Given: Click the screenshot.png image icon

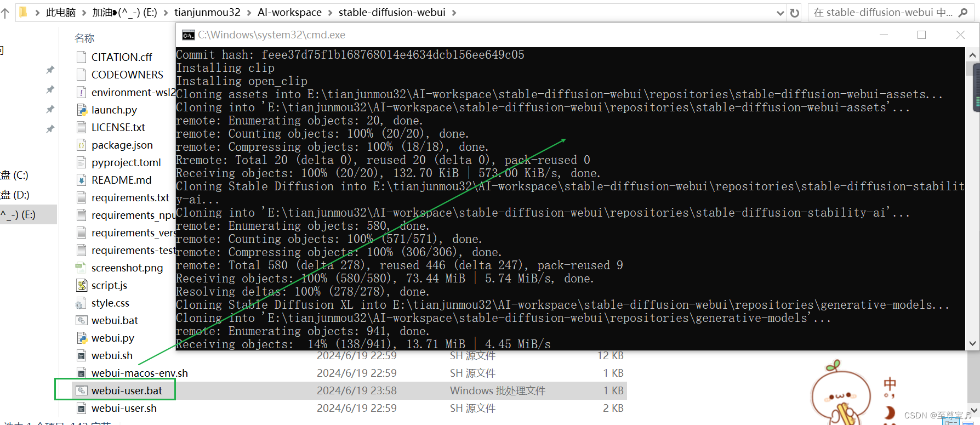Looking at the screenshot, I should (x=81, y=268).
